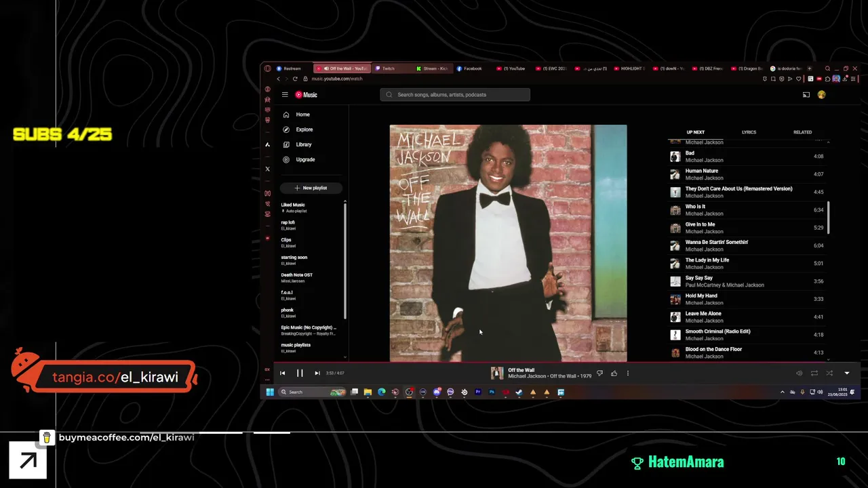868x488 pixels.
Task: Switch to the UP NEXT tab
Action: (x=696, y=132)
